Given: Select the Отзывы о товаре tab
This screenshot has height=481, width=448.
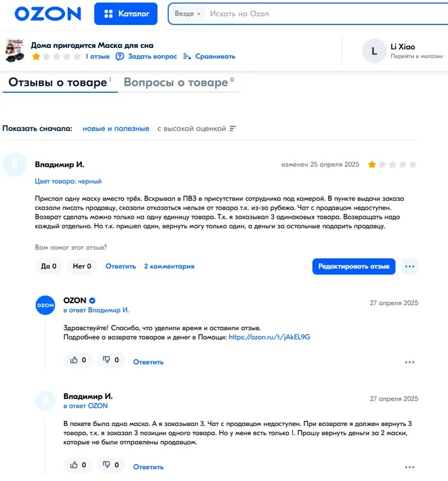Looking at the screenshot, I should point(58,83).
